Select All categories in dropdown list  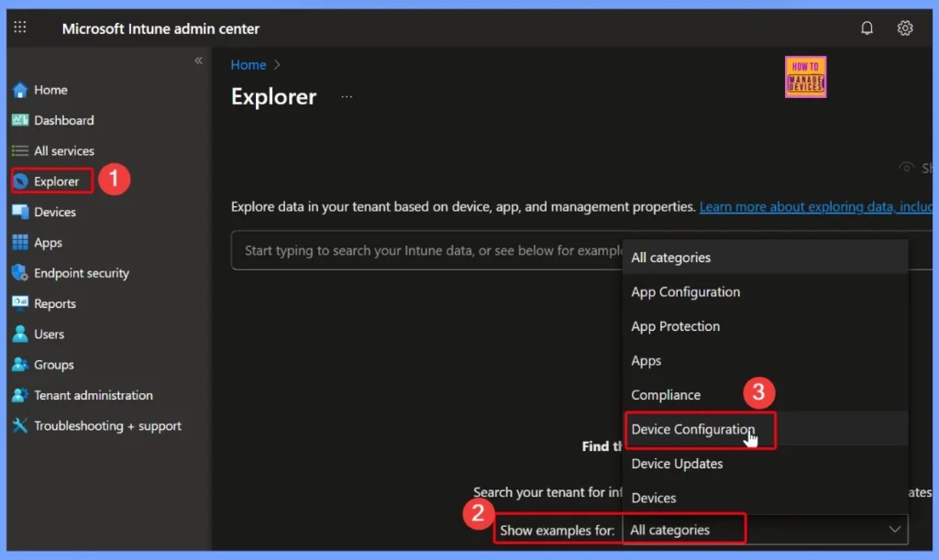point(765,258)
